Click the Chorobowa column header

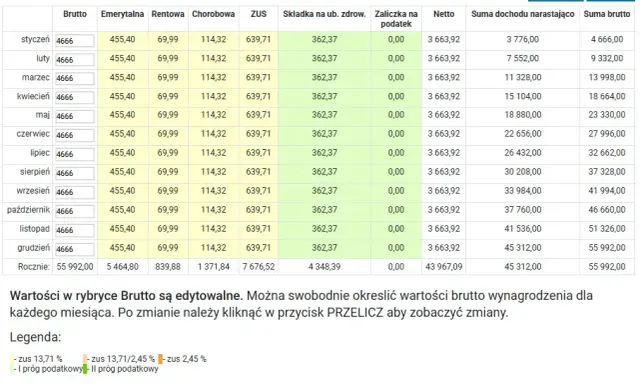coord(213,14)
